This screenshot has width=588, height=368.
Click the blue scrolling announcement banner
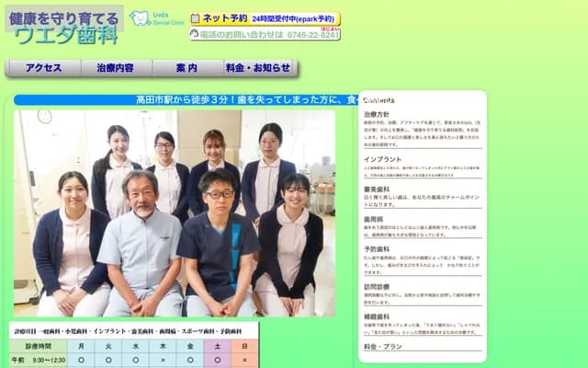pos(186,99)
